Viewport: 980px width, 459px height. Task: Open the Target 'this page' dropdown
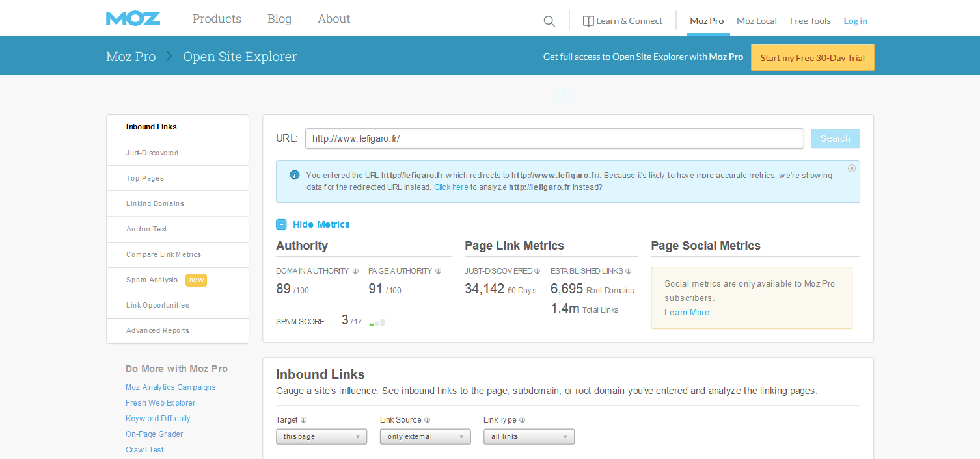[x=321, y=437]
